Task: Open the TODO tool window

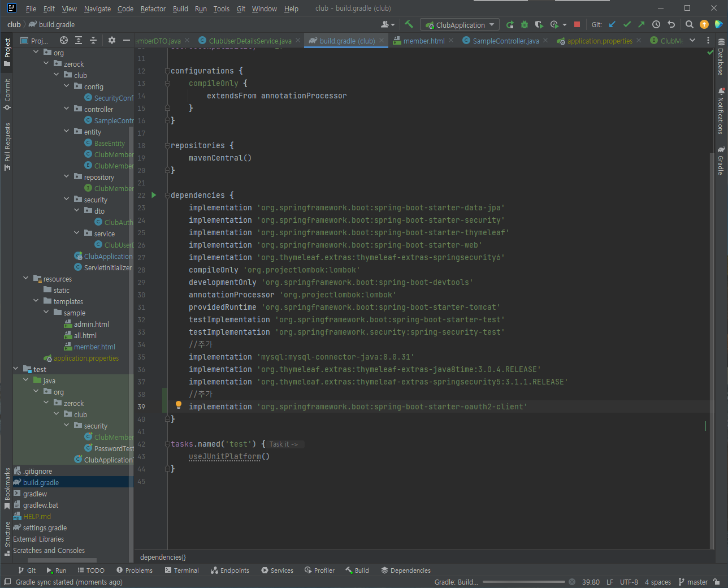Action: coord(90,570)
